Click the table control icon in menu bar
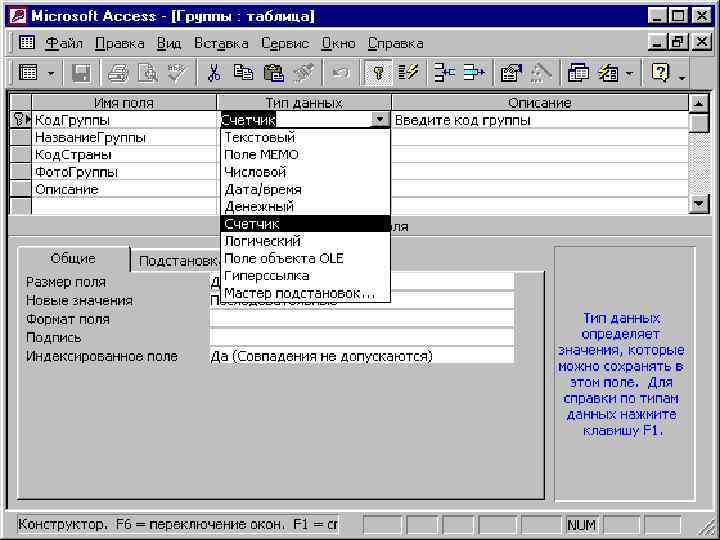Screen dimensions: 720x540 click(x=27, y=43)
